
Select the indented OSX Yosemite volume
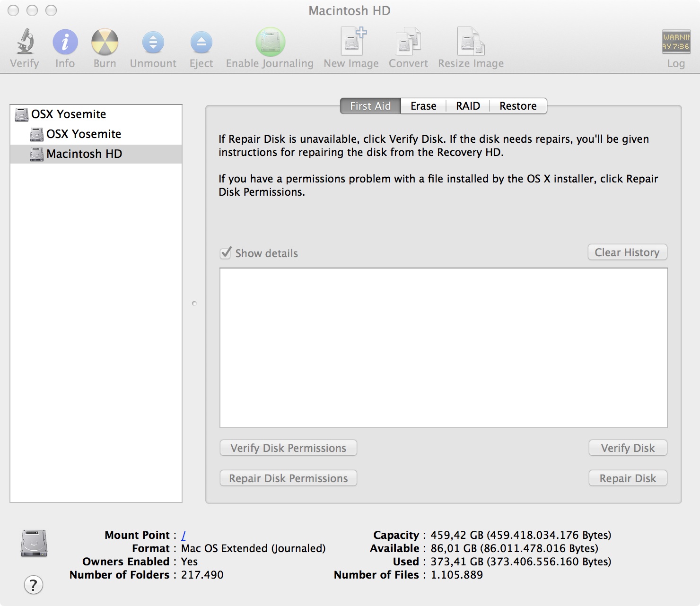point(96,134)
